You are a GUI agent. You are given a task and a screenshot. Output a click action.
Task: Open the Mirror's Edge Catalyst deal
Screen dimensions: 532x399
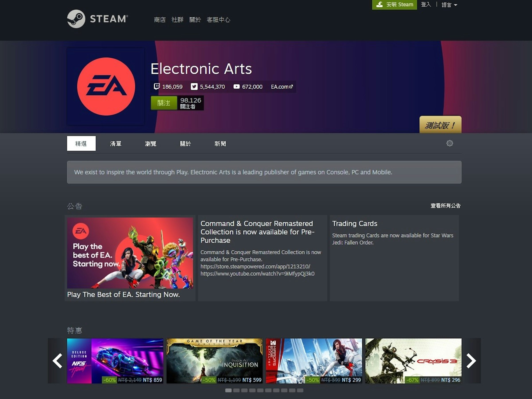point(314,361)
